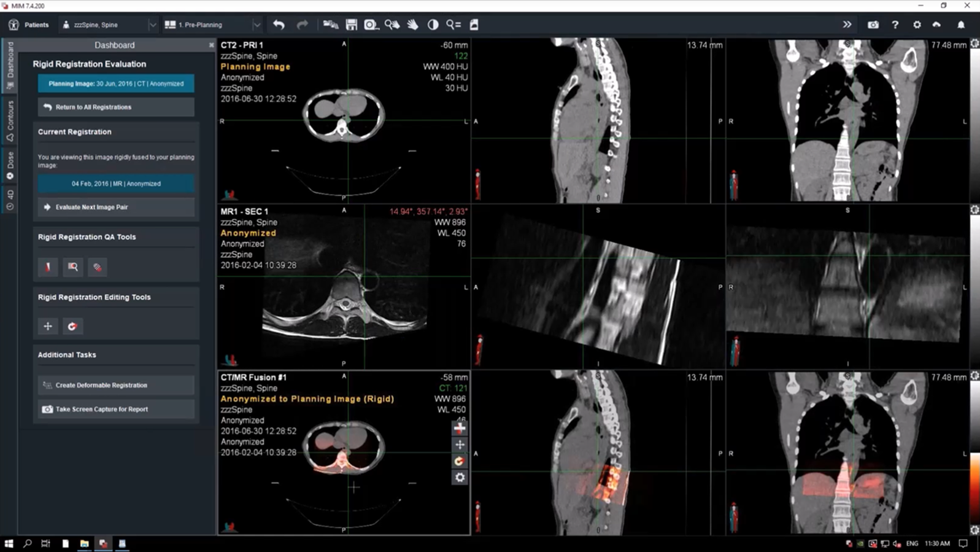Click the magnifier QA tool in Rigid Registration
The height and width of the screenshot is (552, 980).
click(x=73, y=267)
